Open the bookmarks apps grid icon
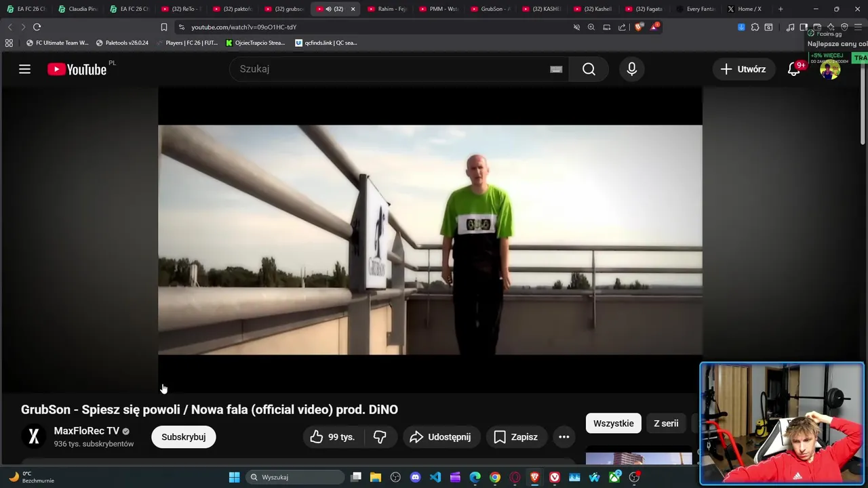 click(x=9, y=43)
